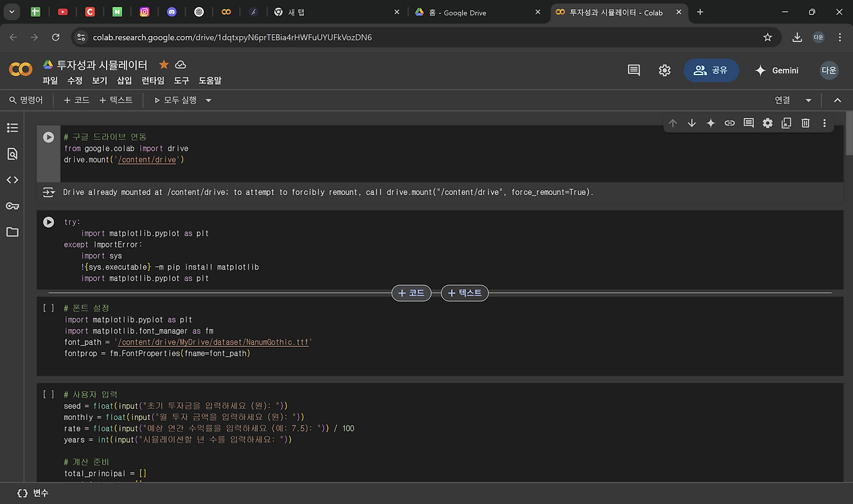Click 연결 to connect the runtime
Screen dimensions: 853x504
pos(782,101)
